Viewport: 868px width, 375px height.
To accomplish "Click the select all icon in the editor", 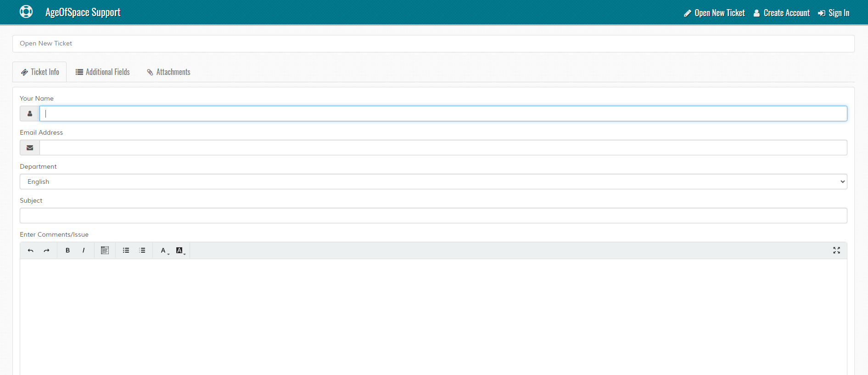I will coord(105,250).
